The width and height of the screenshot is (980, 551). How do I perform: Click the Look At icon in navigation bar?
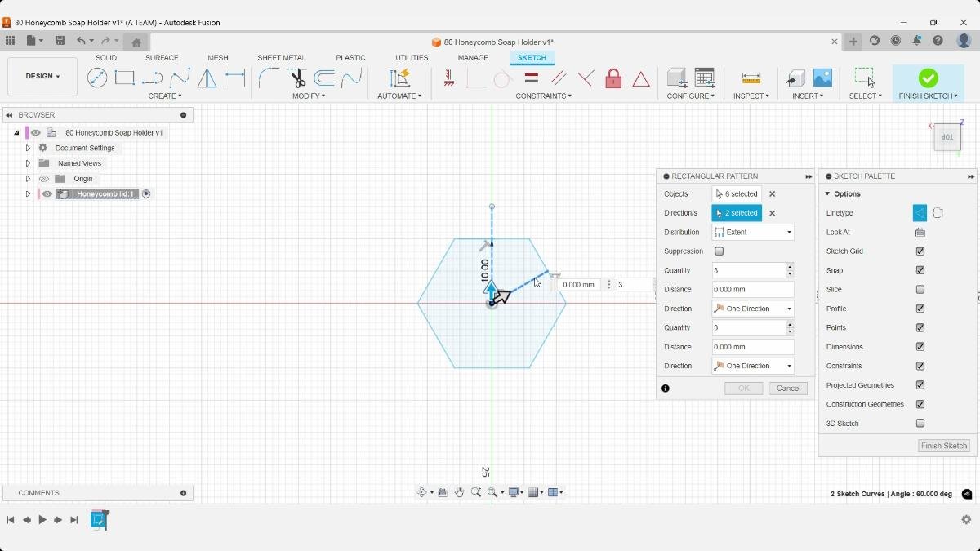tap(443, 492)
